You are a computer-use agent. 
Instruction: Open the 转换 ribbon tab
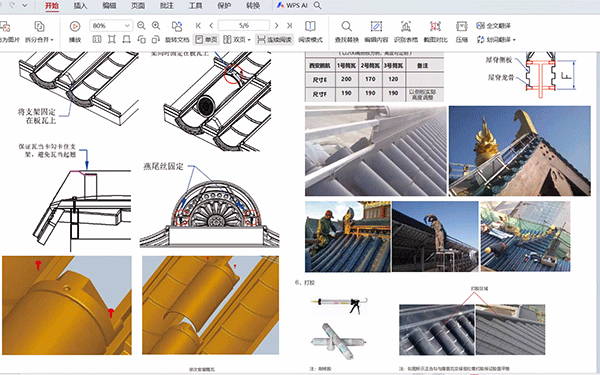pyautogui.click(x=253, y=6)
